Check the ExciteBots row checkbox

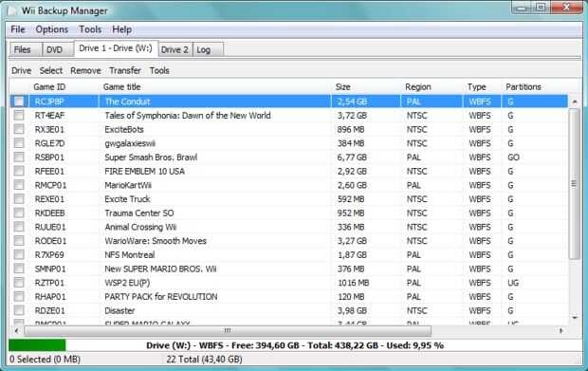click(19, 129)
